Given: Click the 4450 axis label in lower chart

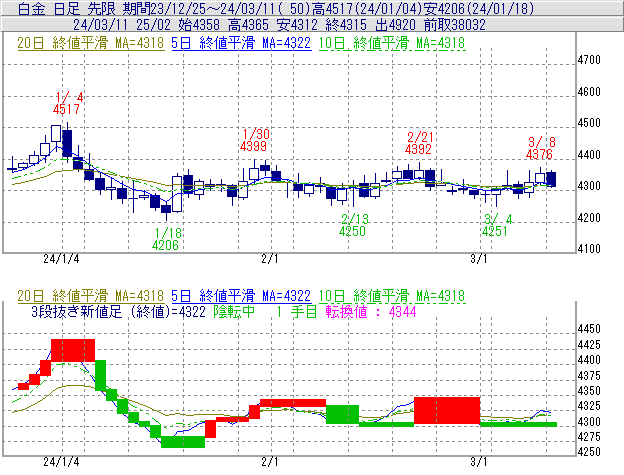Looking at the screenshot, I should pyautogui.click(x=590, y=329).
